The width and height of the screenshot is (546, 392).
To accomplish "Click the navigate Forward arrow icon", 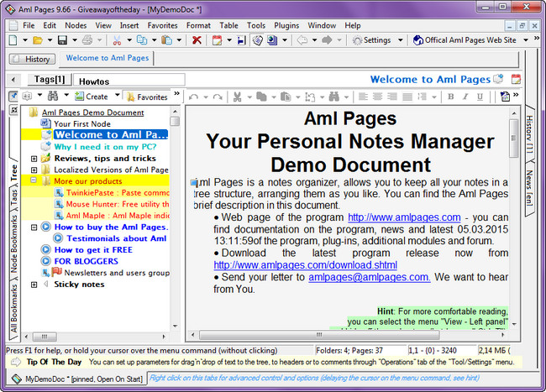I will click(327, 40).
